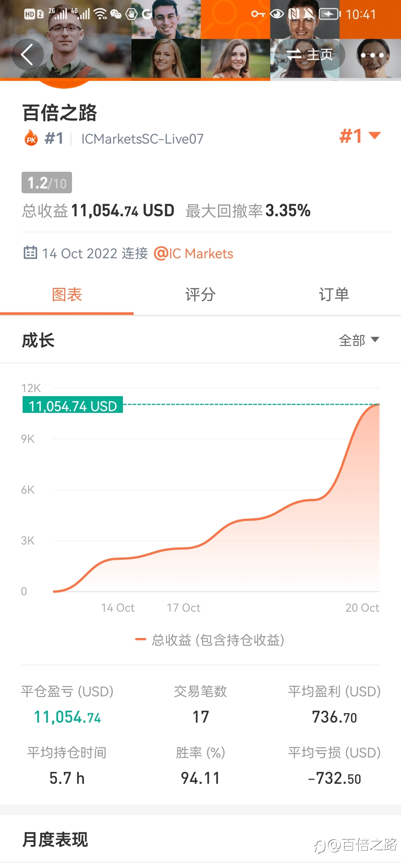The height and width of the screenshot is (868, 401).
Task: Tap the orange legend marker for 总收益
Action: click(x=140, y=639)
